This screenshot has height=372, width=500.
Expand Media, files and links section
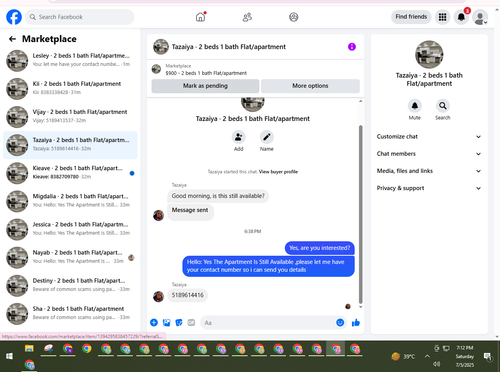429,171
